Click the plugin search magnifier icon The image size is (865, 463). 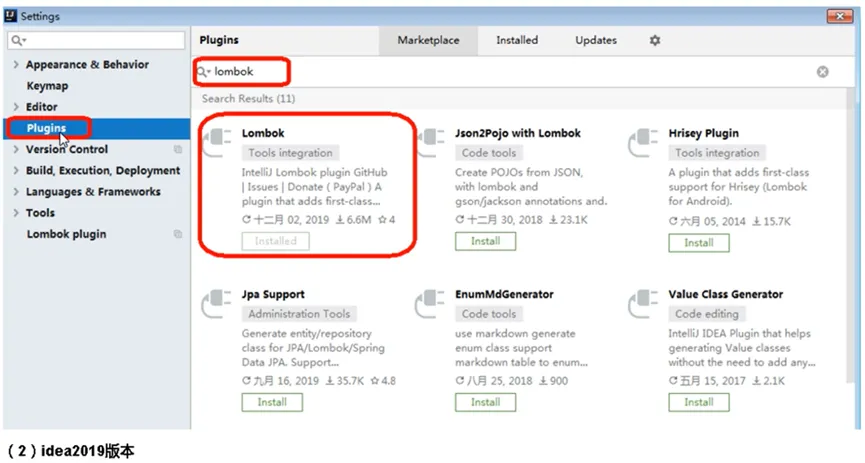click(204, 72)
